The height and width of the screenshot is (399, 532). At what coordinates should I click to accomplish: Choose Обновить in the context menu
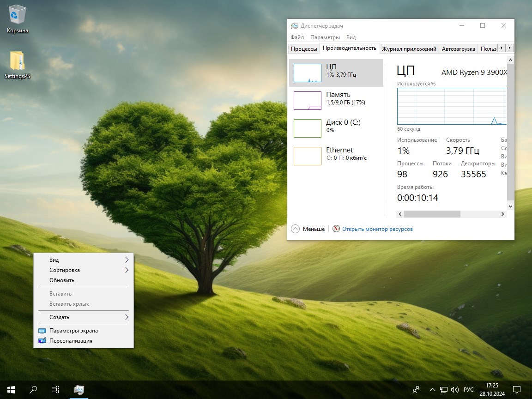coord(62,280)
